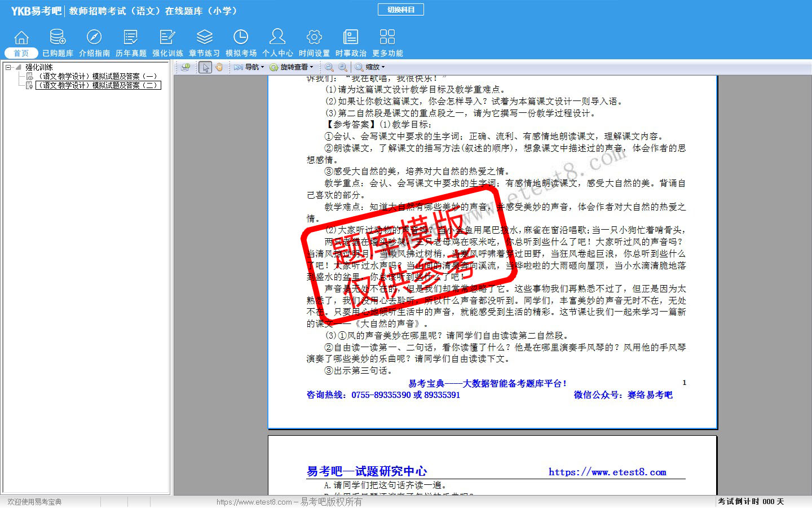
Task: Select 模拟试题及答案（一） in tree
Action: point(98,76)
